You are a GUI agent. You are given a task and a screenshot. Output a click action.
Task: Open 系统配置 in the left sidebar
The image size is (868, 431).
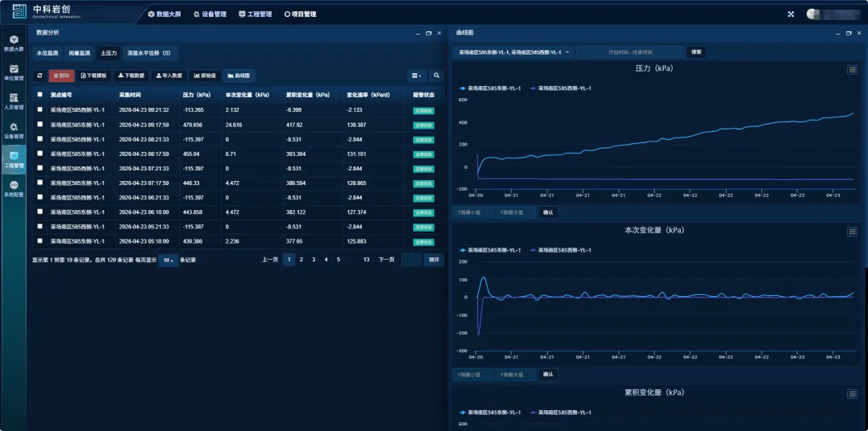14,189
